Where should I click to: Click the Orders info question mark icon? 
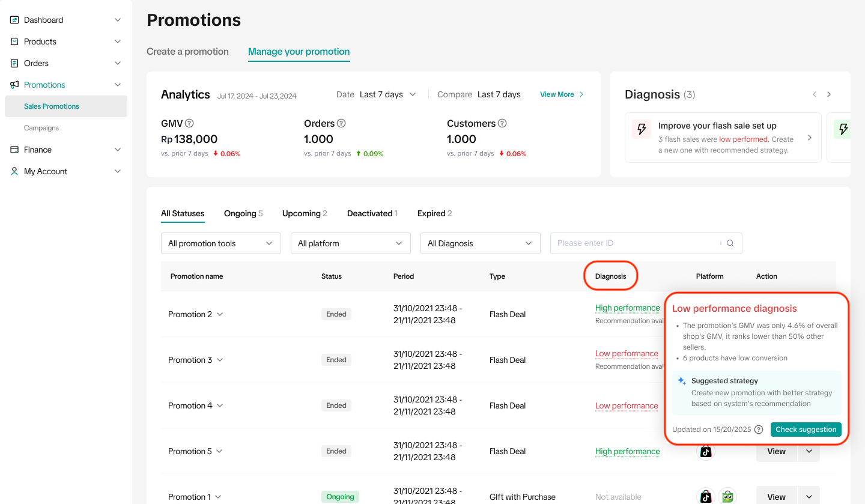(x=341, y=124)
